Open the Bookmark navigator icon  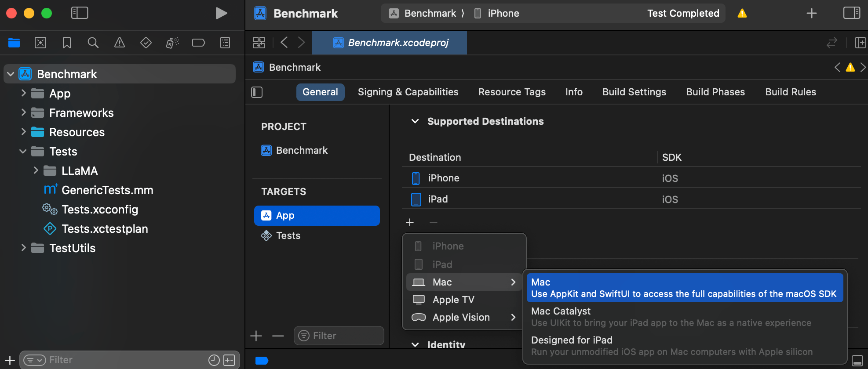[x=67, y=43]
